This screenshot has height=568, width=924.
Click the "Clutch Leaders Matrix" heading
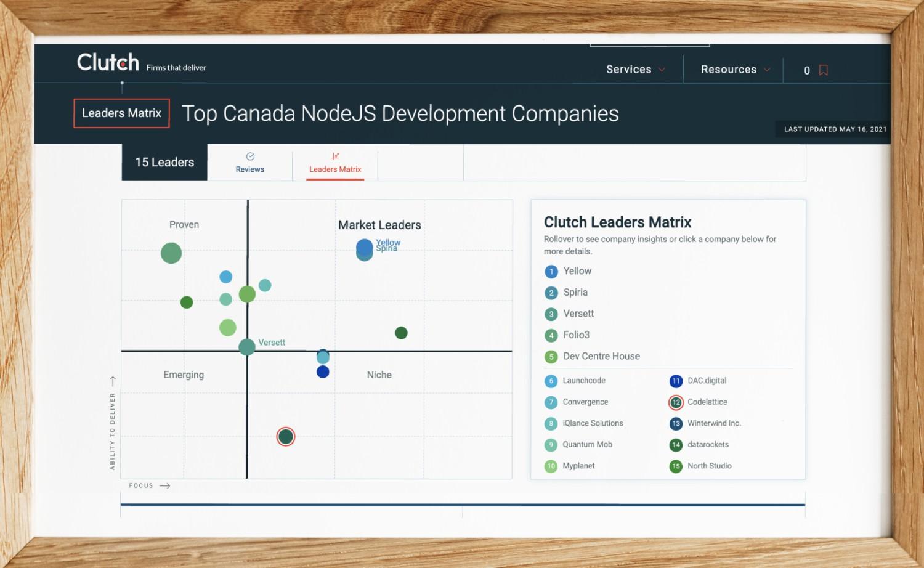pos(617,222)
